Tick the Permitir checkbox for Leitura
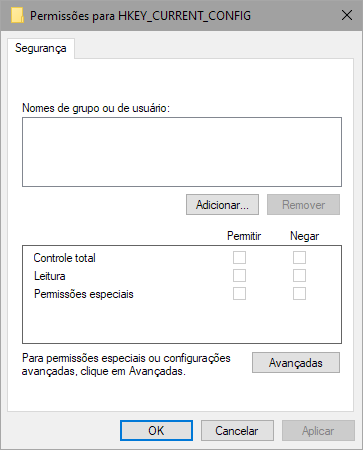363x450 pixels. click(239, 276)
